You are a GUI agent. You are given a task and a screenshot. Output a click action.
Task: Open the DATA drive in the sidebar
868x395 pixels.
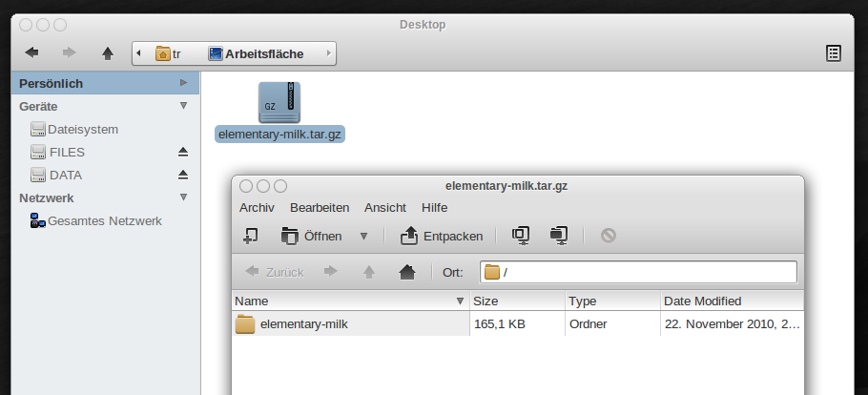point(56,175)
